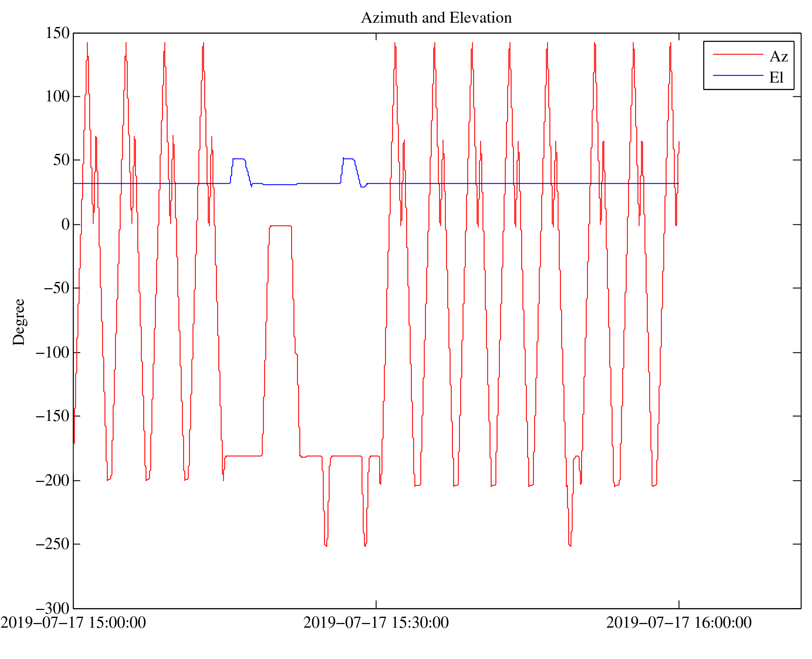Click the 2019-07-17 15:00:00 x-axis label
This screenshot has width=812, height=659.
[x=73, y=623]
